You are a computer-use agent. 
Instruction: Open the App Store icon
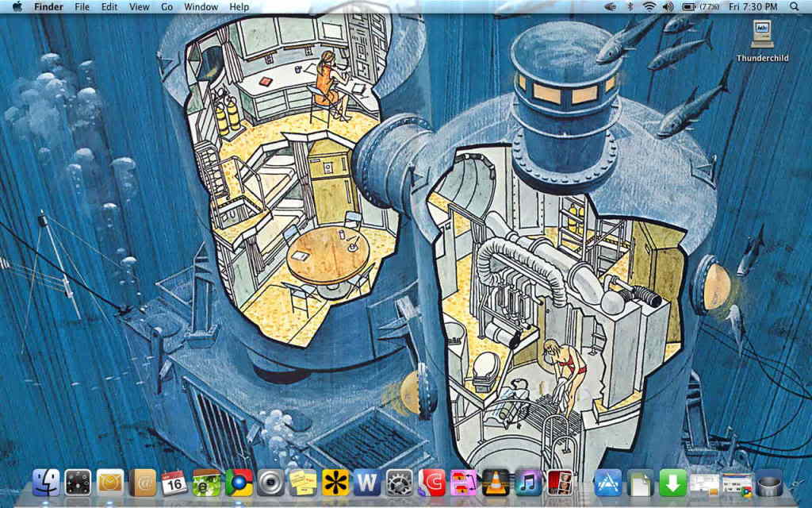(608, 483)
